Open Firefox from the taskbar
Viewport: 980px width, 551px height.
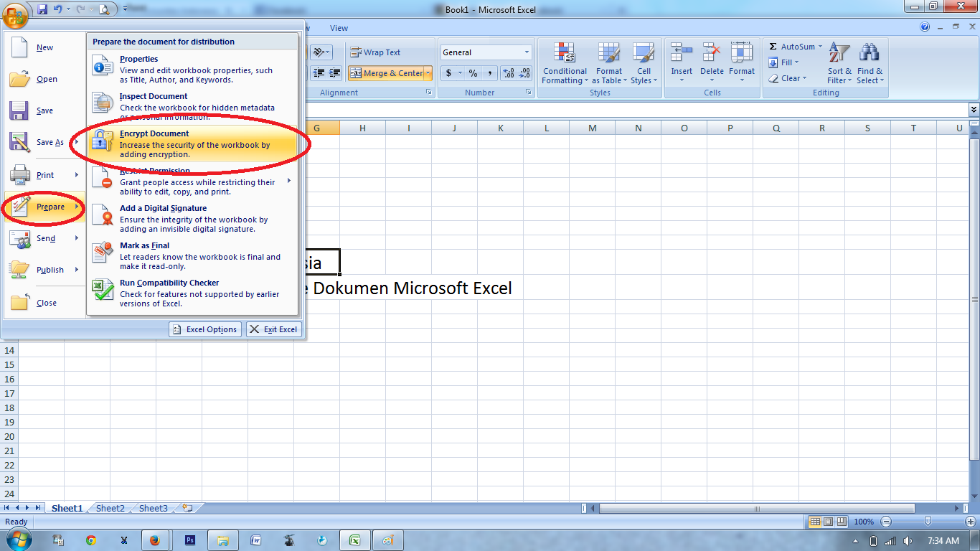pos(154,540)
